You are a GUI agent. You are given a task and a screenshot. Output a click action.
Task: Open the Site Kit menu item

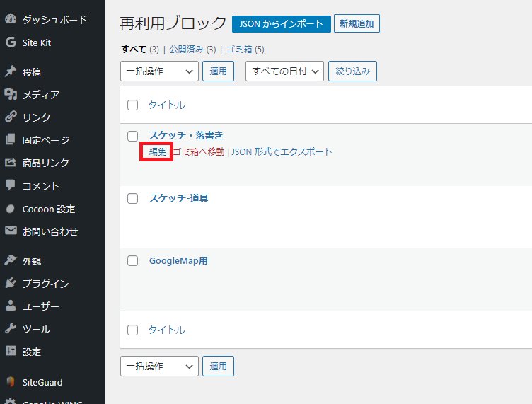coord(37,42)
